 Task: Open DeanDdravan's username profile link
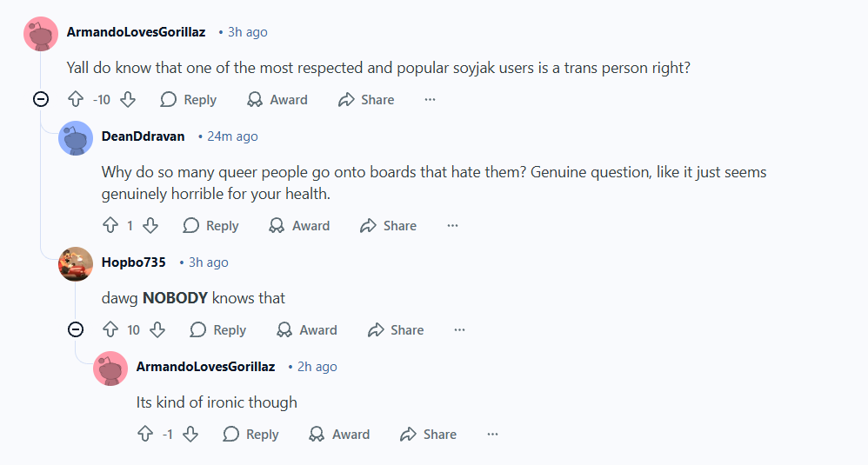143,136
